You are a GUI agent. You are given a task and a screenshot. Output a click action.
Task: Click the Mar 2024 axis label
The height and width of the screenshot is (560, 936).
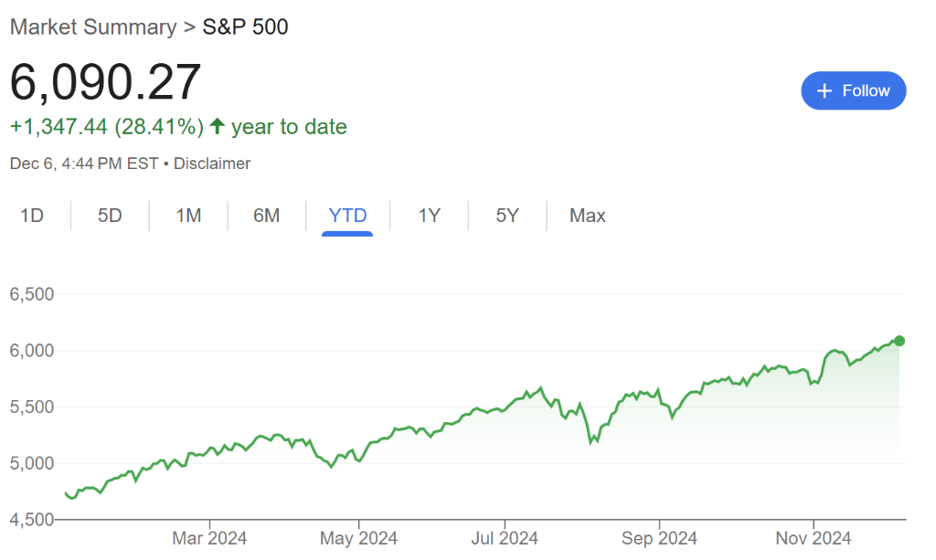[x=210, y=538]
